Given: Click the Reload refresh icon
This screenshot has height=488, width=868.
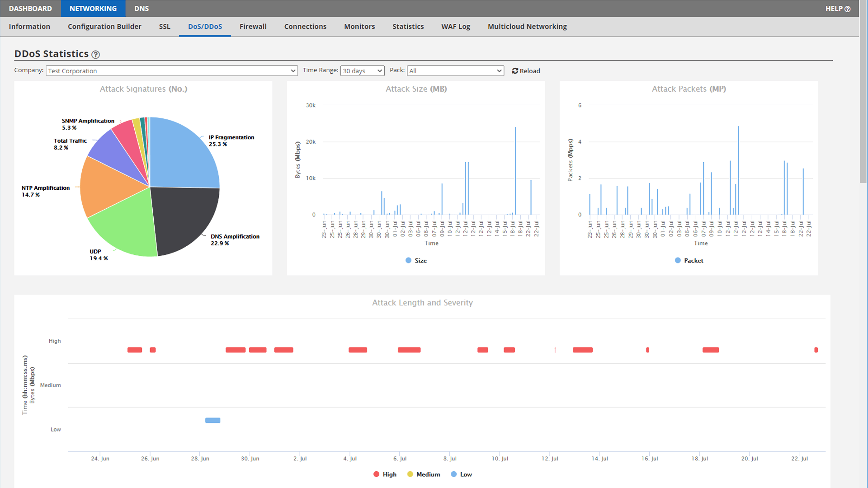Looking at the screenshot, I should 515,70.
